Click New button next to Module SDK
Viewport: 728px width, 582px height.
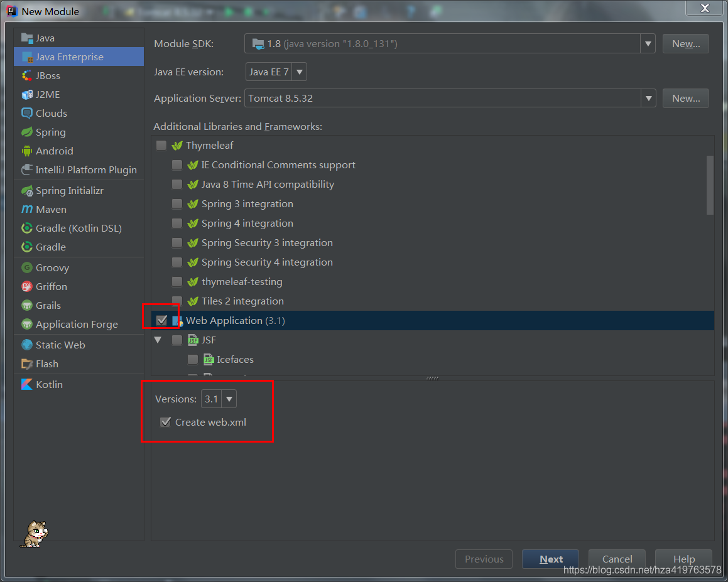point(686,43)
